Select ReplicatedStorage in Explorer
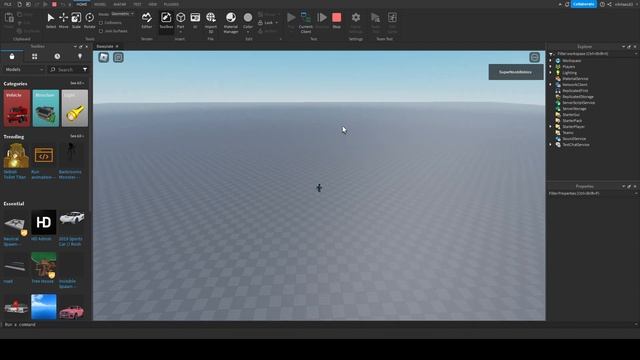The image size is (640, 360). click(x=578, y=97)
